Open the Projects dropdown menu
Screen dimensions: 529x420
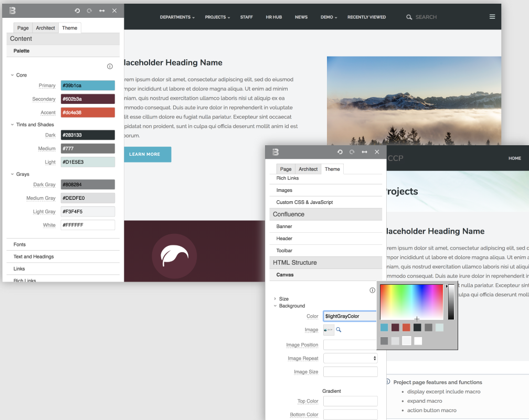point(217,17)
